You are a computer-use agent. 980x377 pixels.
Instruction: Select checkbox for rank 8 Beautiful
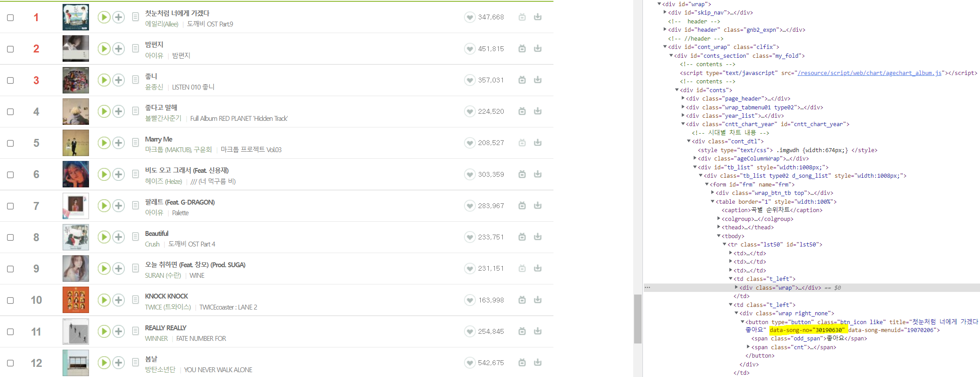[11, 237]
